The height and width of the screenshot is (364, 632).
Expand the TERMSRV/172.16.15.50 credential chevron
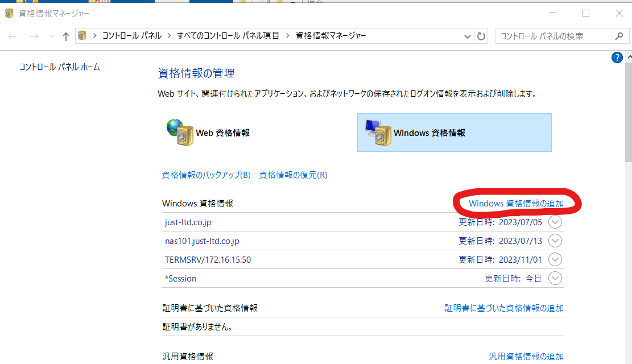pos(555,259)
